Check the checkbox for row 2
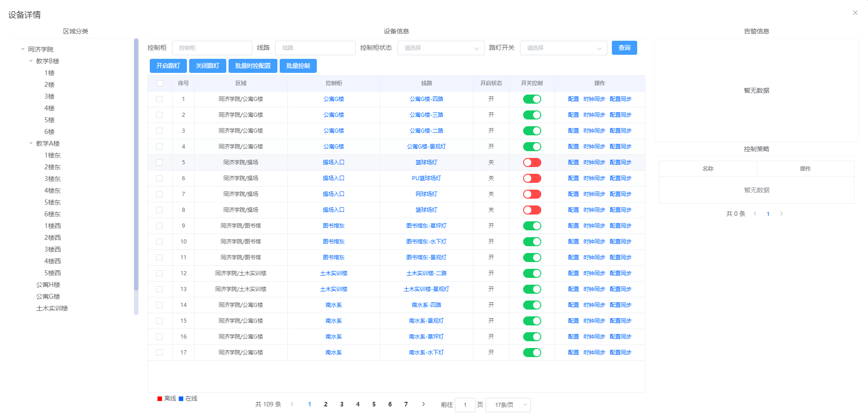Screen dimensions: 868x420 click(x=159, y=115)
